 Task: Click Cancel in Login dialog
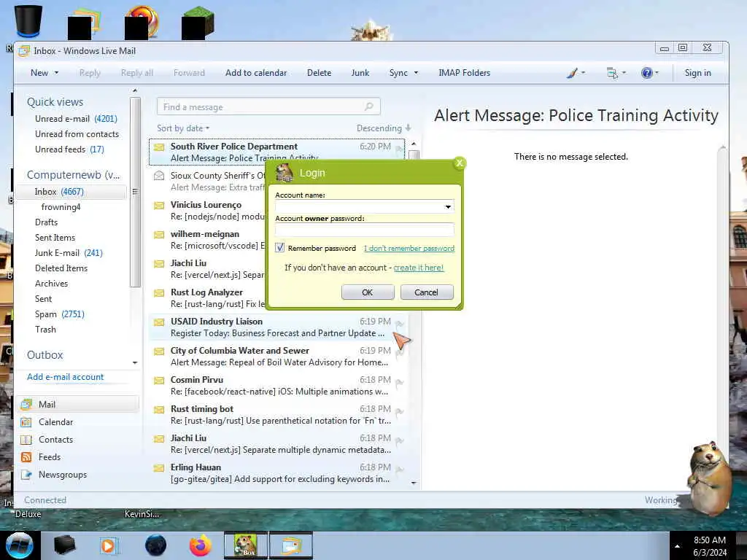(x=426, y=292)
